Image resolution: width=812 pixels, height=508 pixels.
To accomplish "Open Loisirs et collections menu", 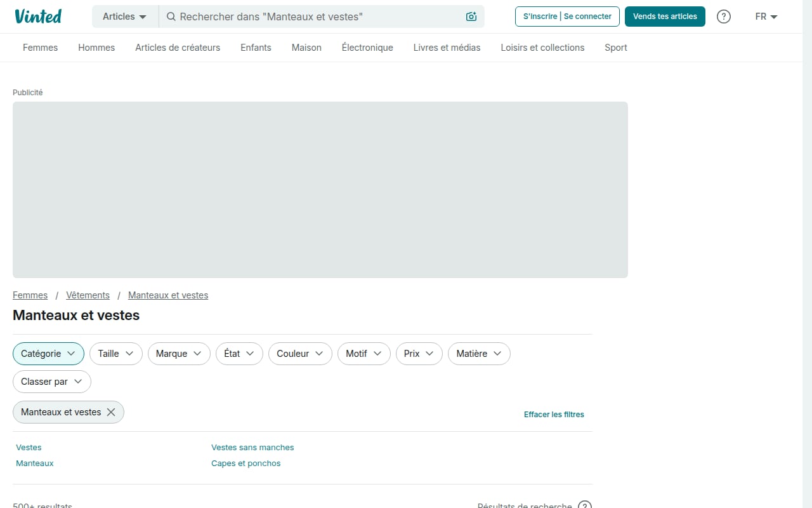I will tap(542, 48).
